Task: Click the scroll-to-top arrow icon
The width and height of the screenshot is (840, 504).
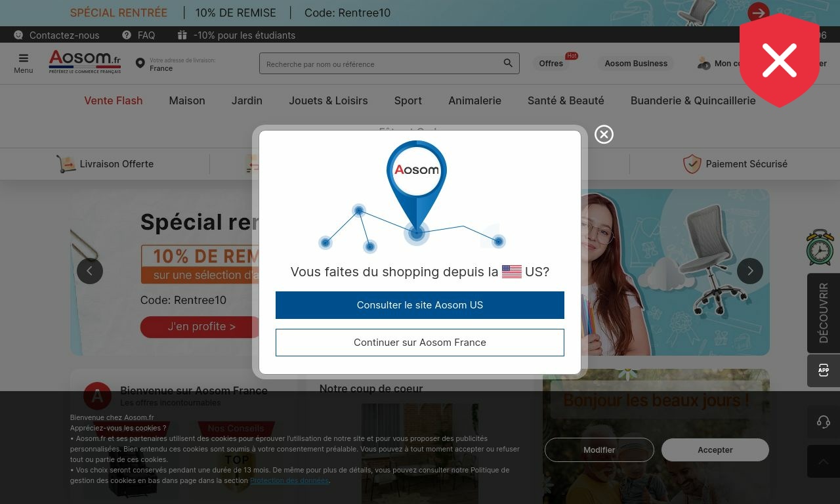Action: click(823, 461)
